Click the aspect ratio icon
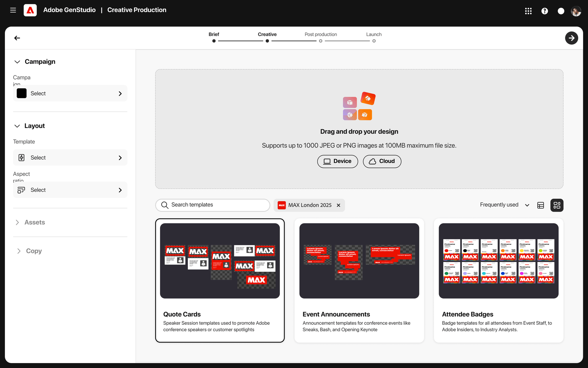588x368 pixels. click(x=21, y=190)
